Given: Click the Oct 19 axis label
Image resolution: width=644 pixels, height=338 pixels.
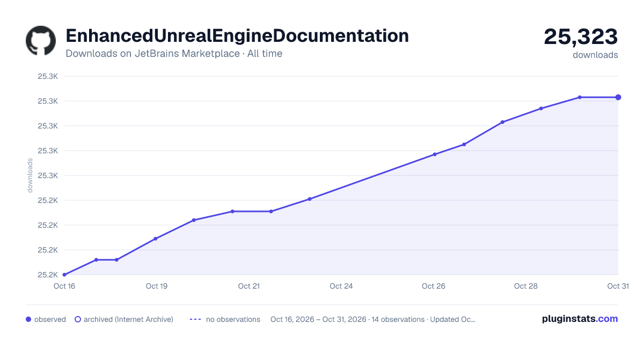Looking at the screenshot, I should tap(157, 286).
